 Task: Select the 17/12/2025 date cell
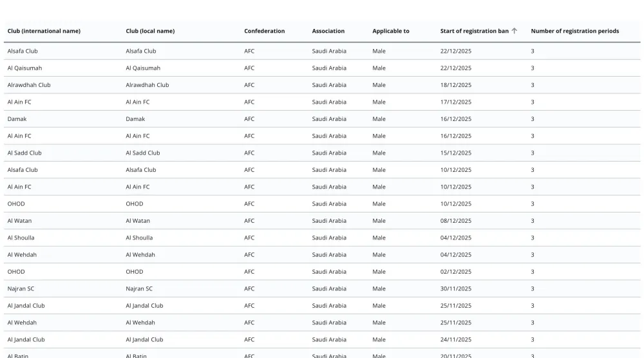point(455,102)
